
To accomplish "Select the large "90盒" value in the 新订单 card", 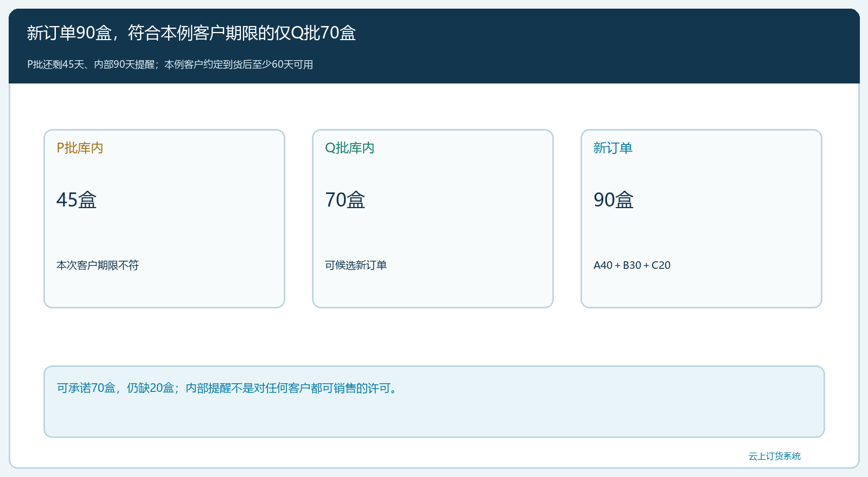I will click(x=614, y=199).
